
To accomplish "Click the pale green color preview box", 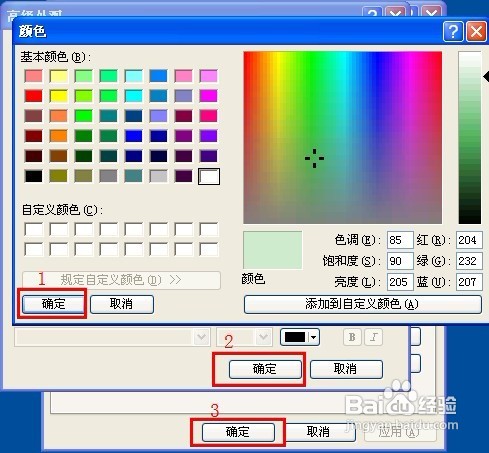I will [x=273, y=250].
